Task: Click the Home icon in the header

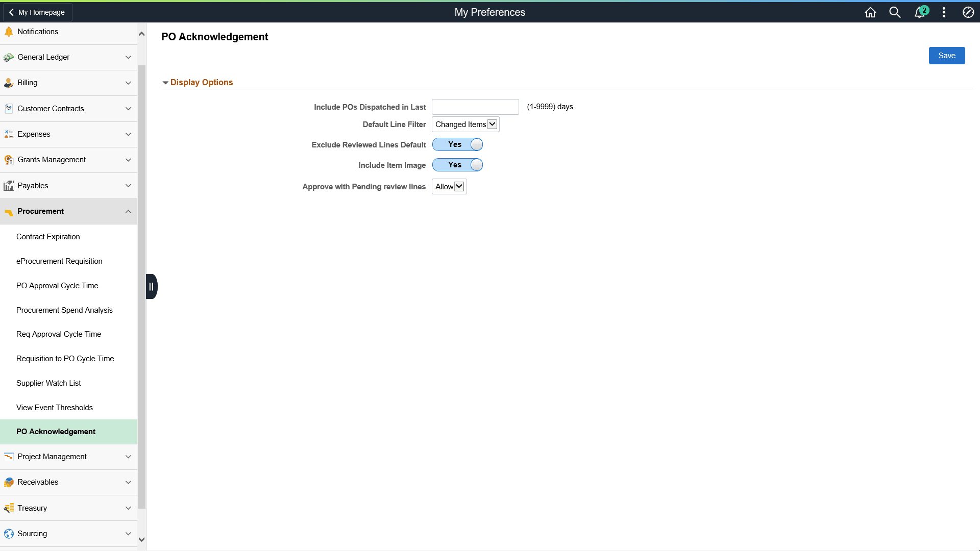Action: [x=870, y=12]
